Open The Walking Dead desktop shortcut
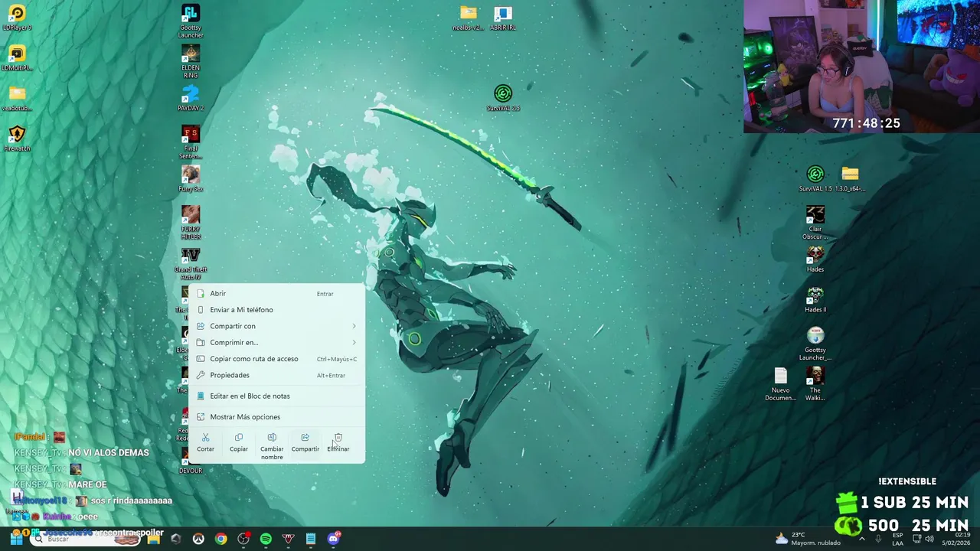The width and height of the screenshot is (980, 551). pyautogui.click(x=815, y=384)
